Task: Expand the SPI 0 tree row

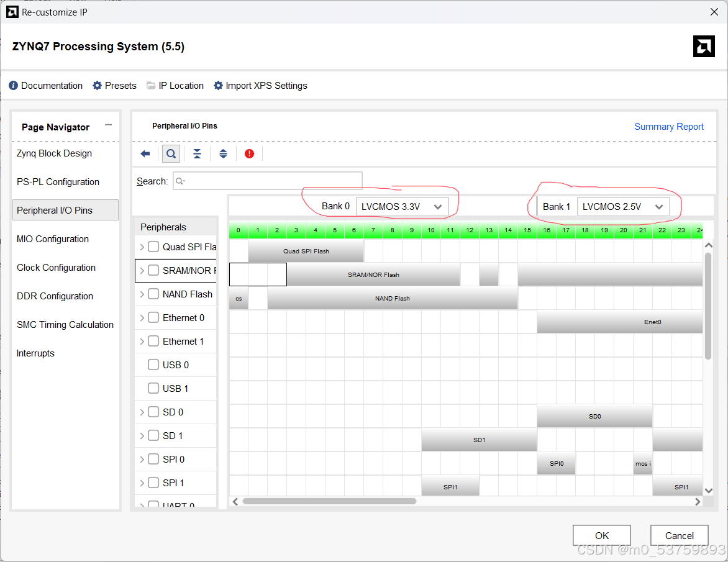Action: pos(142,460)
